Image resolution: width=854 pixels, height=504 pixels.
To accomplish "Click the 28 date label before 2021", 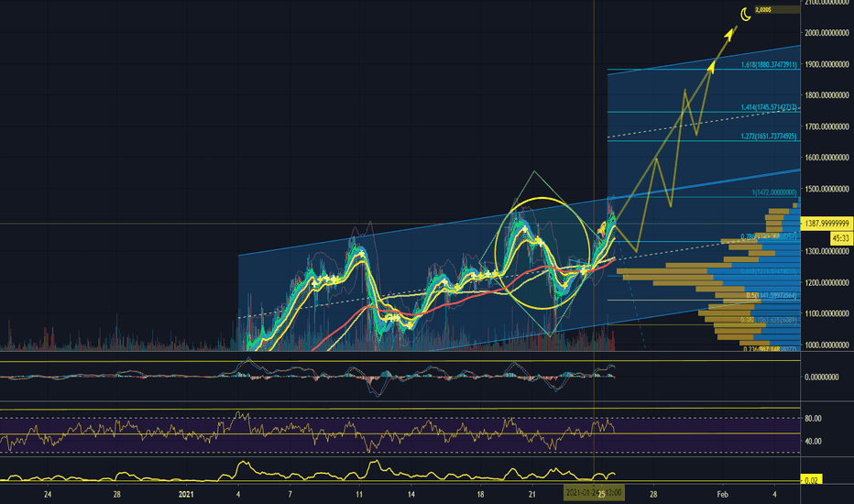I will pyautogui.click(x=116, y=494).
